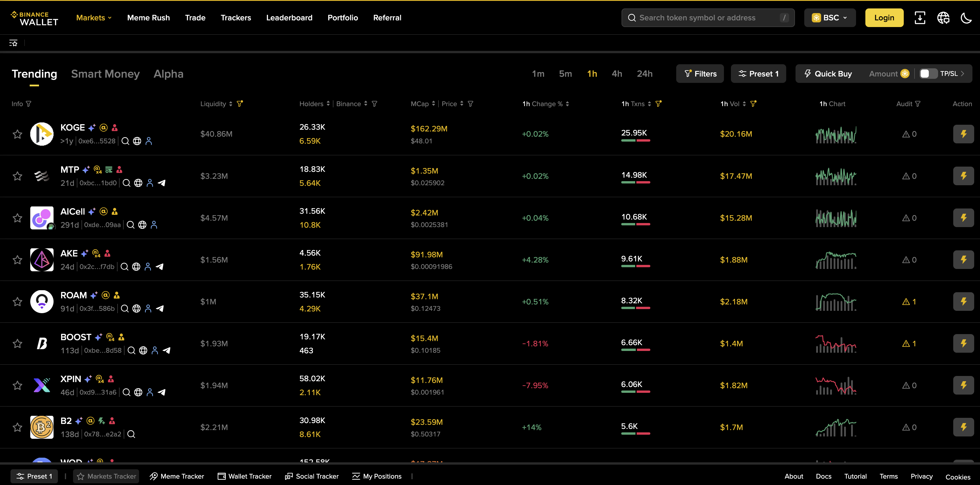Open KOGE website globe icon
This screenshot has width=980, height=485.
click(137, 141)
